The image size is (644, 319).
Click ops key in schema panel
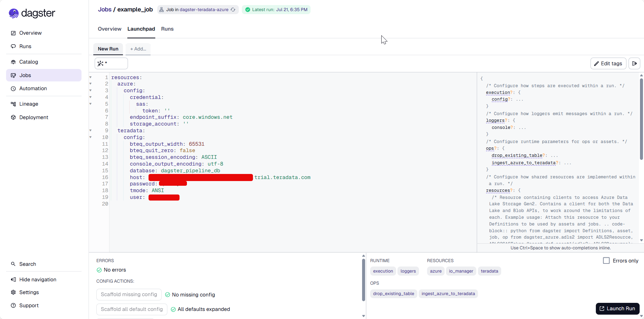490,148
